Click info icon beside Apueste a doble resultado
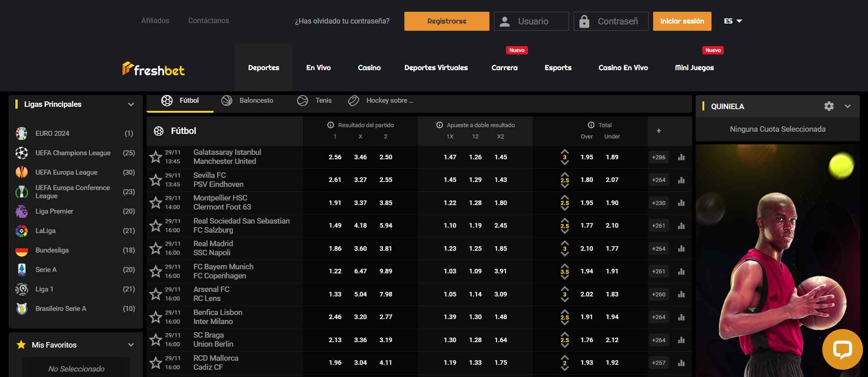The width and height of the screenshot is (868, 377). click(439, 125)
